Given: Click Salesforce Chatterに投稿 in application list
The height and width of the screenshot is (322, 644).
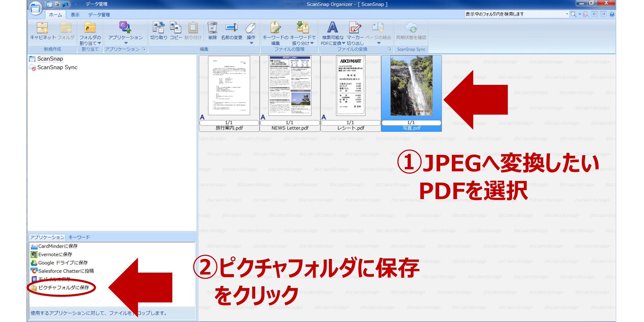Looking at the screenshot, I should 62,271.
